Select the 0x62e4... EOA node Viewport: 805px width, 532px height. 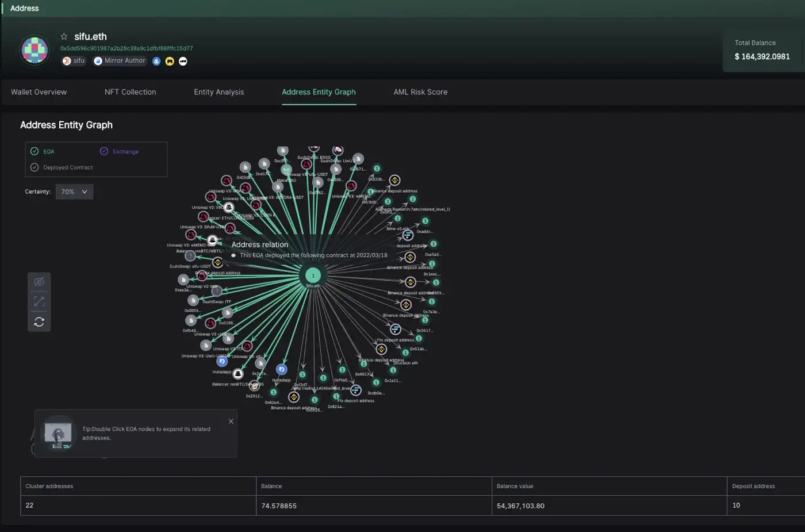pos(273,392)
